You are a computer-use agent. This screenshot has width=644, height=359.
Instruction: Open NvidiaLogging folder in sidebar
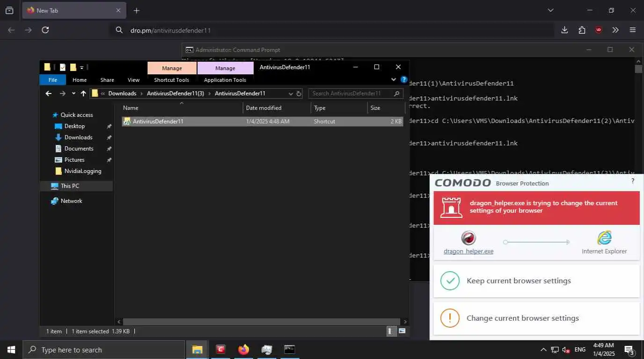(83, 171)
